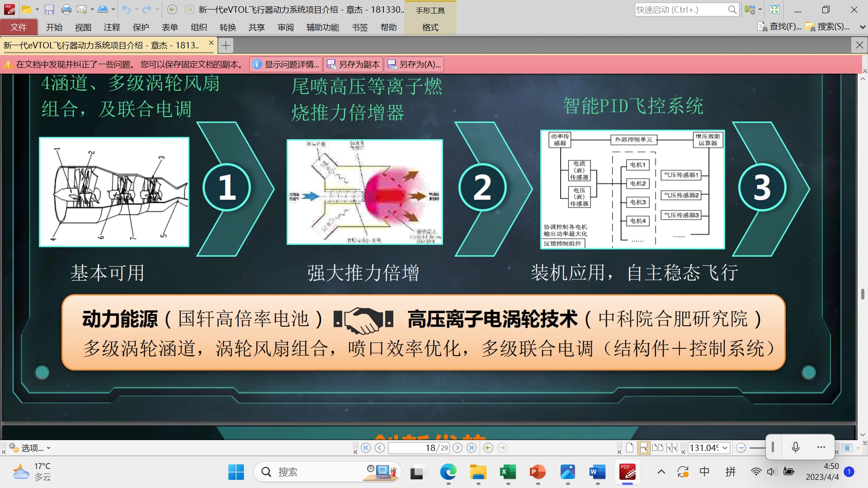
Task: Click the Open folder icon
Action: (27, 9)
